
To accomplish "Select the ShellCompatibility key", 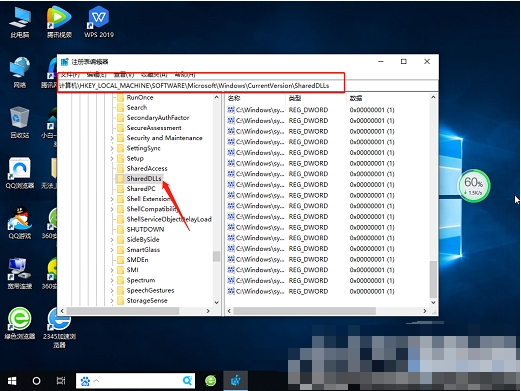I will (152, 209).
